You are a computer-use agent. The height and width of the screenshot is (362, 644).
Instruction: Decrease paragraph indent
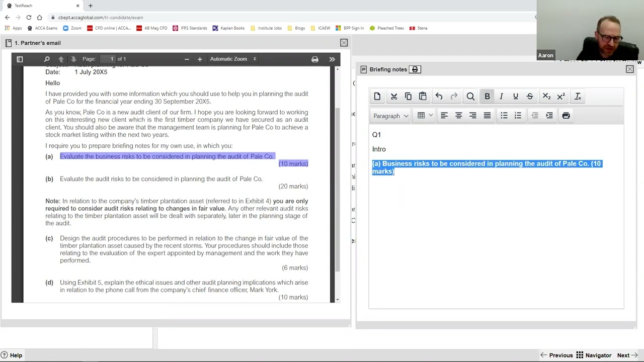(x=535, y=116)
